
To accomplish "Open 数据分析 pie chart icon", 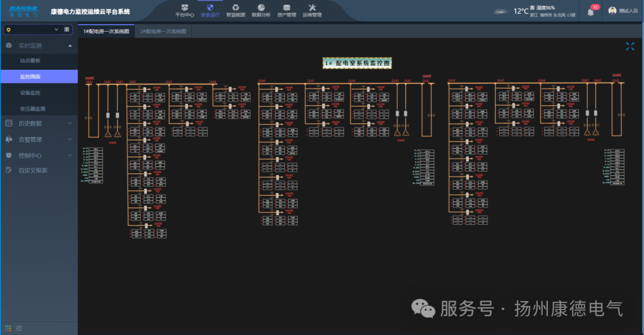I will click(x=261, y=8).
